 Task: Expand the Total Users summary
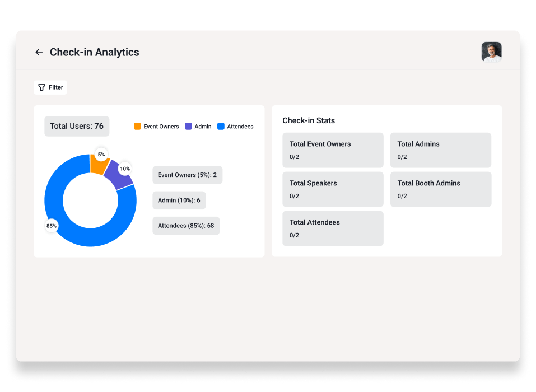[77, 126]
